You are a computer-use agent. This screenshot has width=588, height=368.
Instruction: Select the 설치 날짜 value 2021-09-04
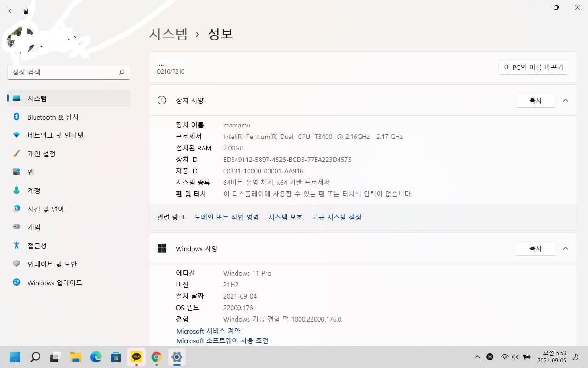[240, 296]
